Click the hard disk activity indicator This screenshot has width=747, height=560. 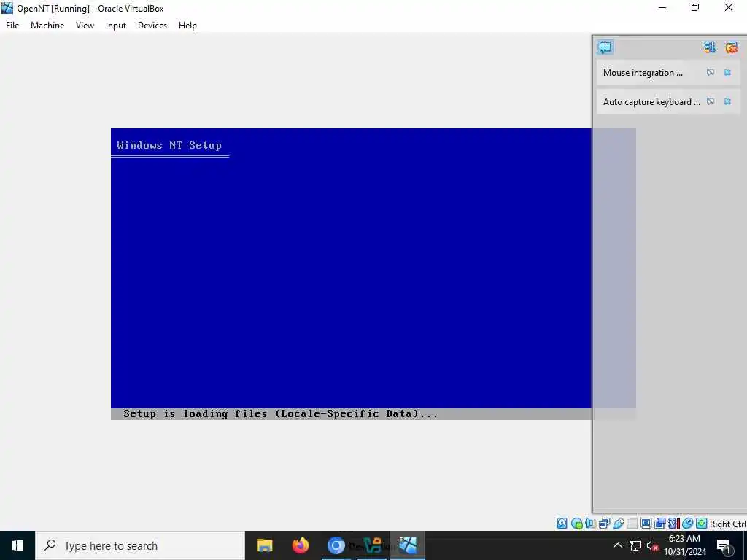pos(562,524)
